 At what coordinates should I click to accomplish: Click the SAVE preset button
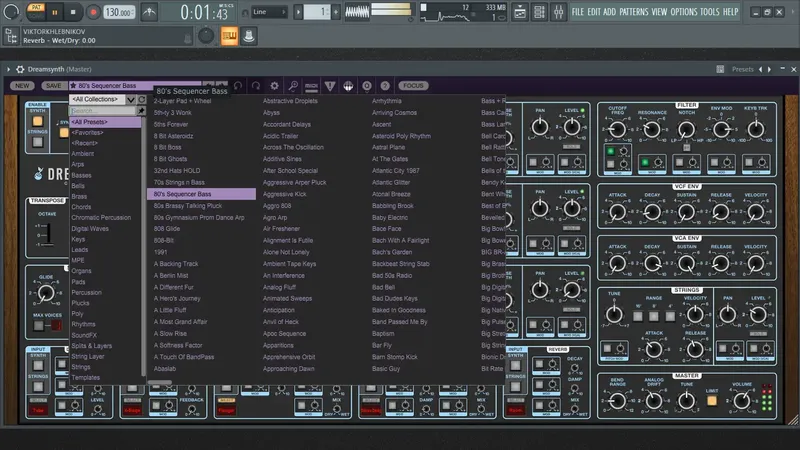tap(53, 86)
